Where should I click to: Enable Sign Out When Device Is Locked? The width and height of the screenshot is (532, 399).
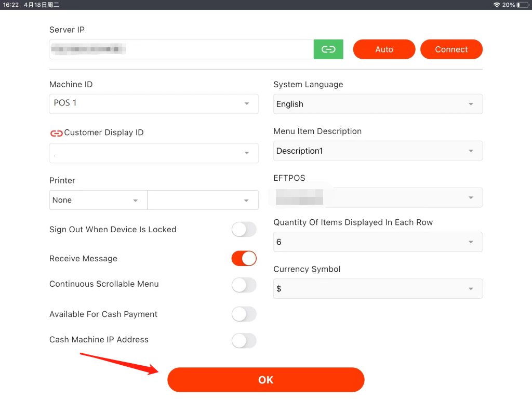pyautogui.click(x=244, y=230)
